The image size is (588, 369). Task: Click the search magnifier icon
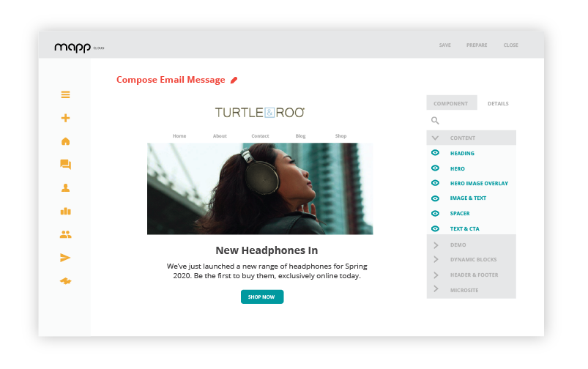pyautogui.click(x=435, y=120)
